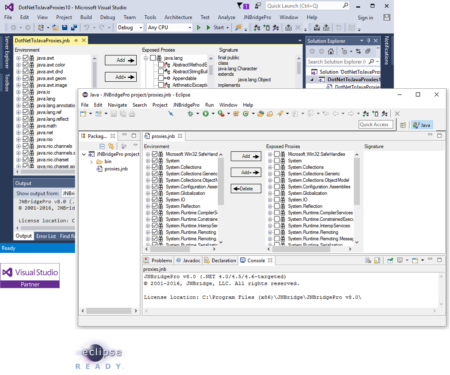Check the java.lang checkbox in Exposed Proxies
Image resolution: width=450 pixels, height=375 pixels.
click(153, 58)
